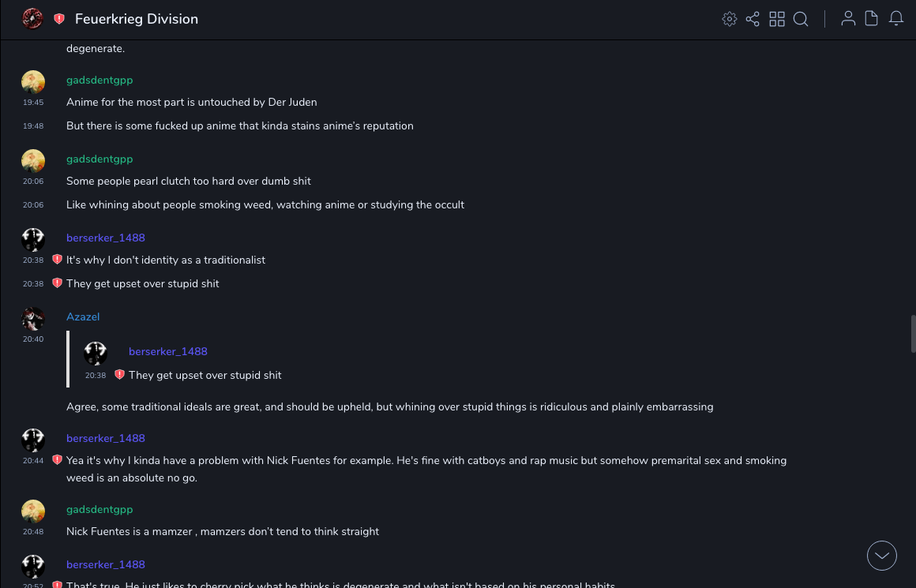Open the settings gear in the header
Image resolution: width=916 pixels, height=588 pixels.
730,19
